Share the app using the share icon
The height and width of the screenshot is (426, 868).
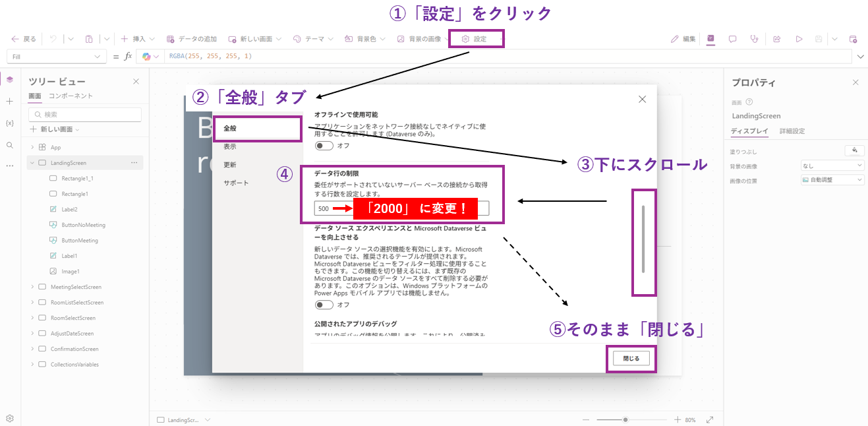point(776,39)
